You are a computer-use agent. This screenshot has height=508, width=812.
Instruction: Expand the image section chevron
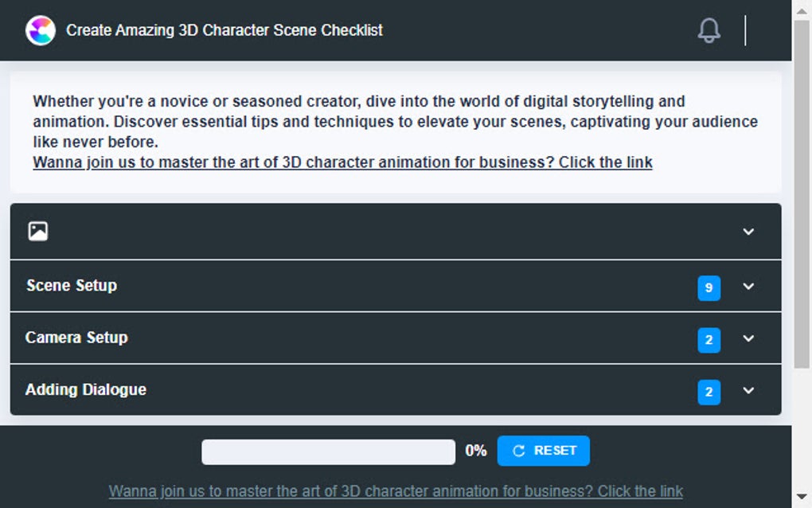pos(748,232)
